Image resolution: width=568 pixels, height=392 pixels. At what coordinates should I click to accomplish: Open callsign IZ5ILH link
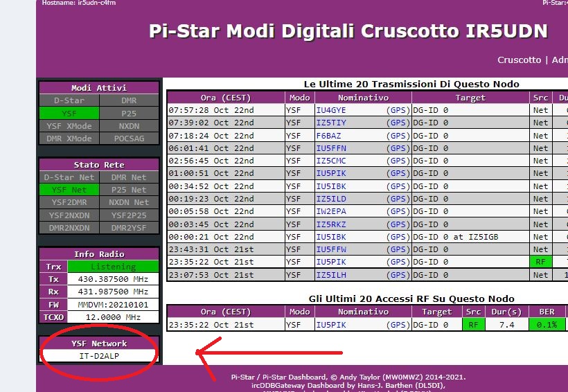pyautogui.click(x=331, y=275)
